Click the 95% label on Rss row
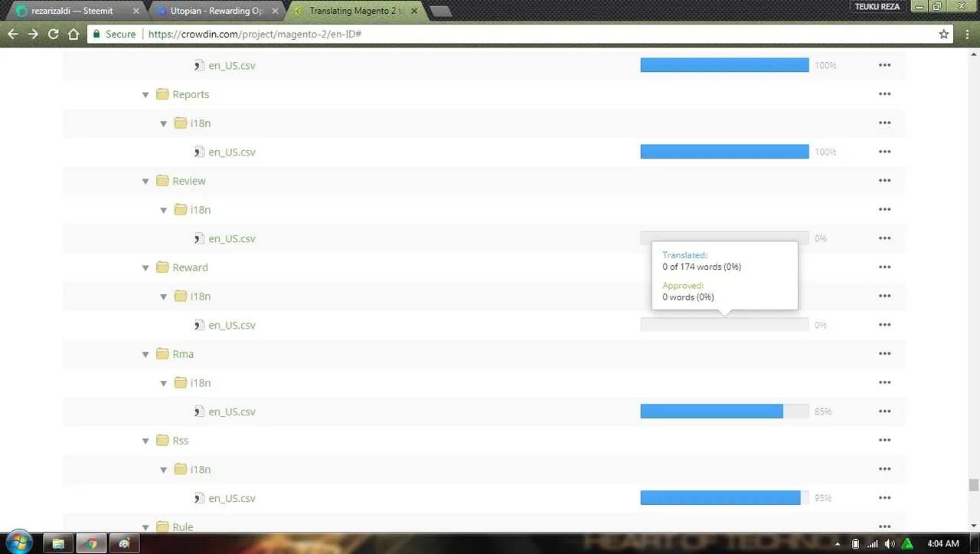The width and height of the screenshot is (980, 554). (x=823, y=498)
